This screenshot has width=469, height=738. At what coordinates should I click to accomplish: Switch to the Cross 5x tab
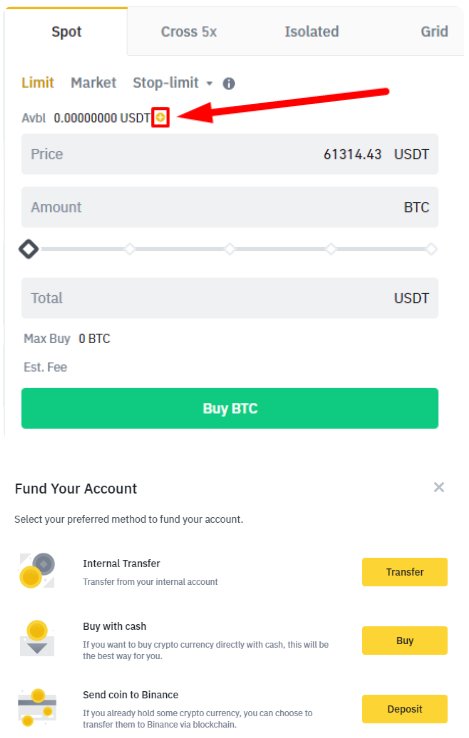point(189,32)
